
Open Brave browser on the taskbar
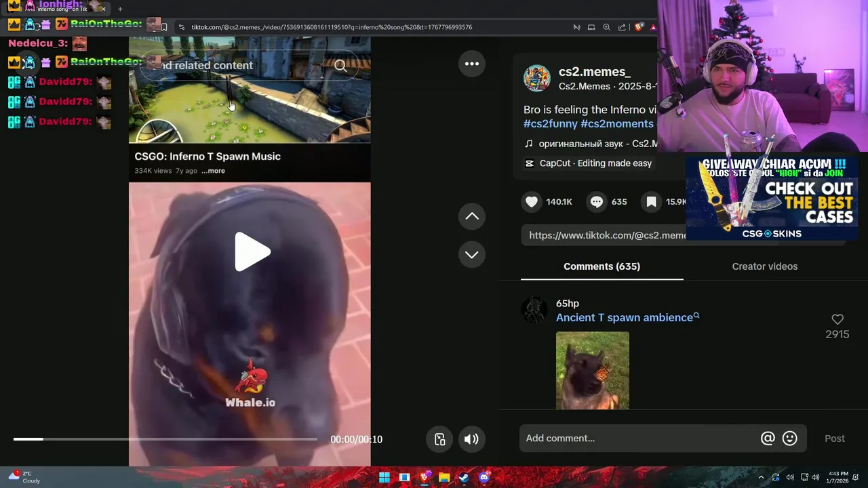click(425, 477)
